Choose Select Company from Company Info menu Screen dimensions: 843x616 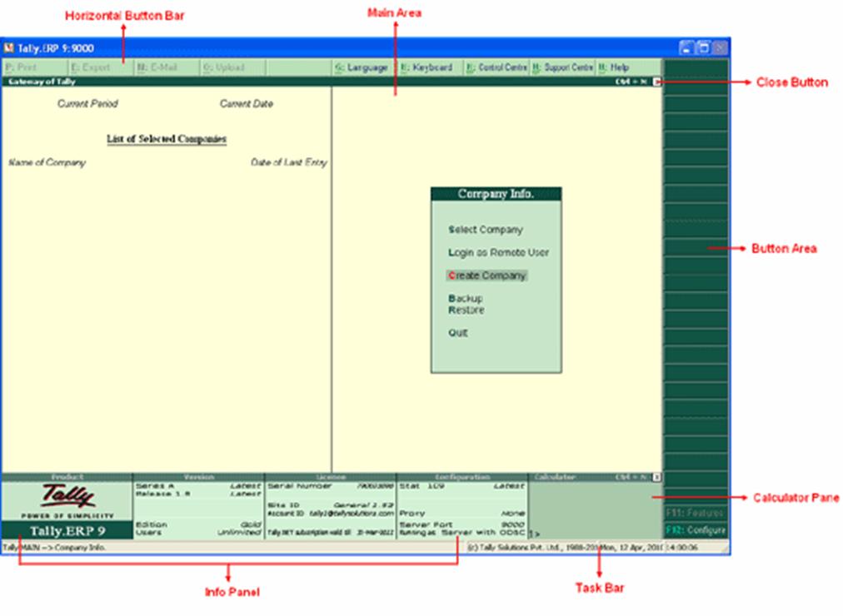(486, 230)
